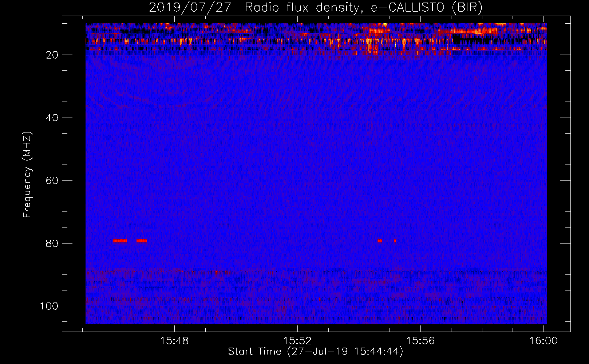
Task: Click the 15:48 time axis tick label
Action: click(175, 341)
